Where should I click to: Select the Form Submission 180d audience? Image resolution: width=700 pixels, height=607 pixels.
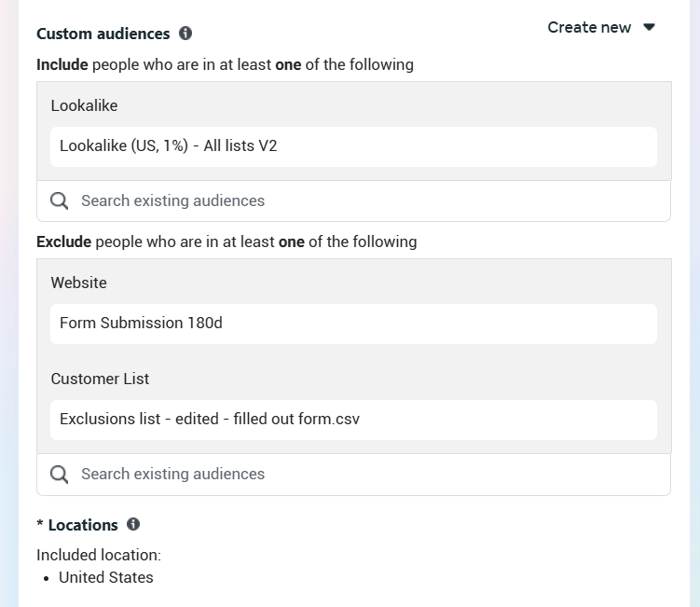353,324
